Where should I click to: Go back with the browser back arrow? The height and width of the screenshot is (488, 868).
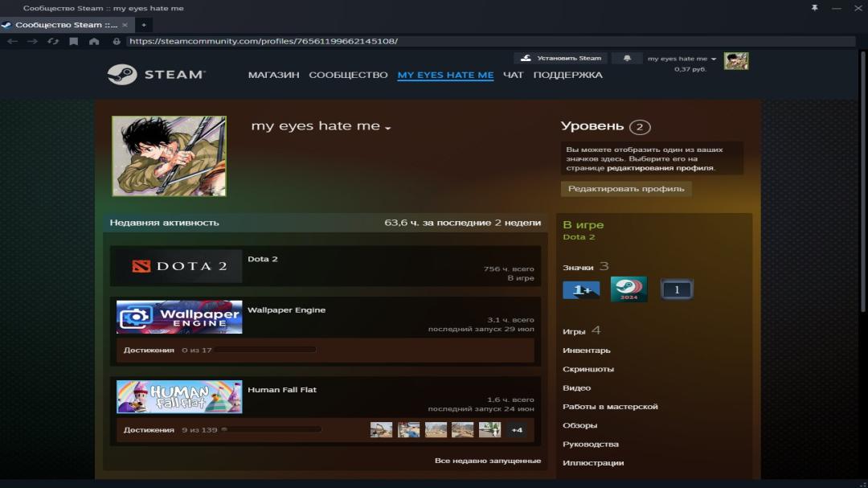click(x=12, y=41)
